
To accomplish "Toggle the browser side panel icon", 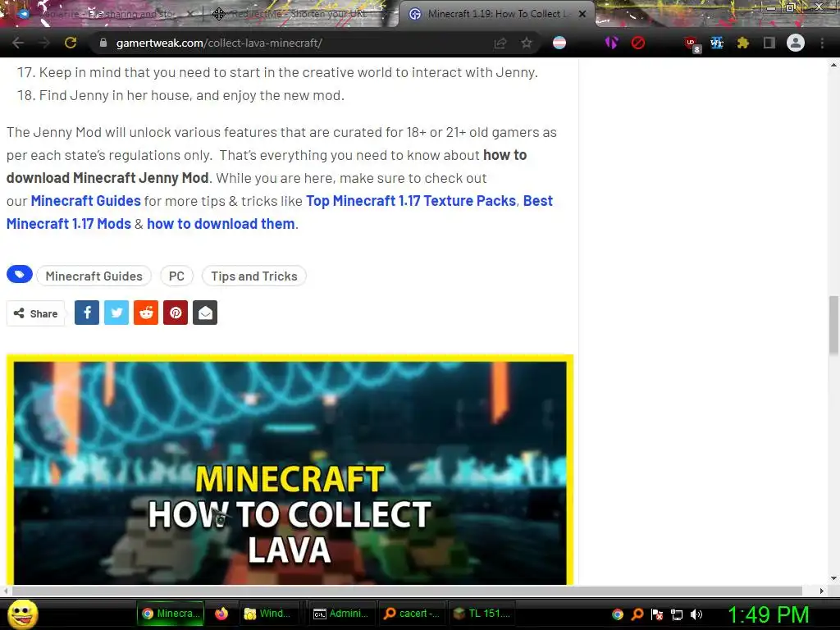I will [769, 43].
